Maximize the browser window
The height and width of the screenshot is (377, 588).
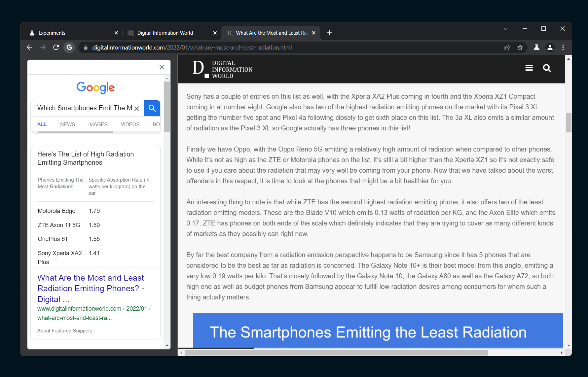click(543, 29)
